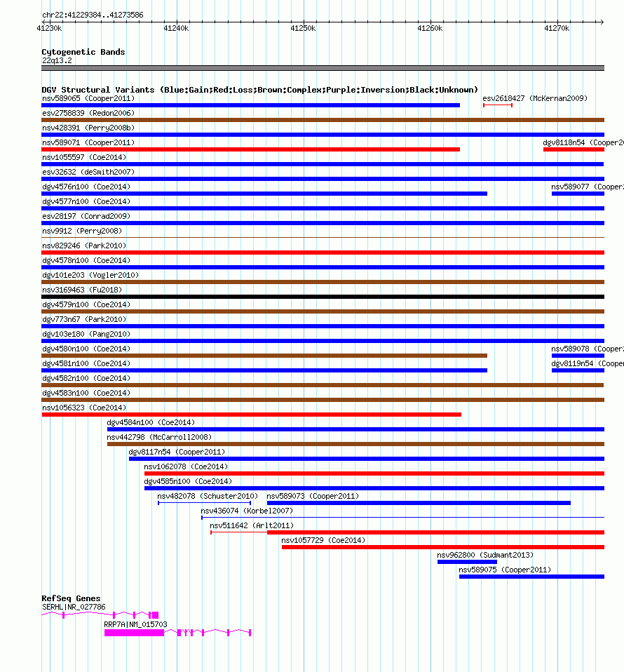Viewport: 624px width, 672px height.
Task: Open the SERHL|NR_027786 gene label
Action: pos(74,607)
